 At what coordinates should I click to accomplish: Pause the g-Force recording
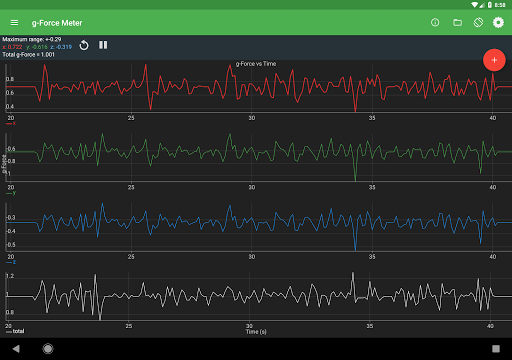103,45
